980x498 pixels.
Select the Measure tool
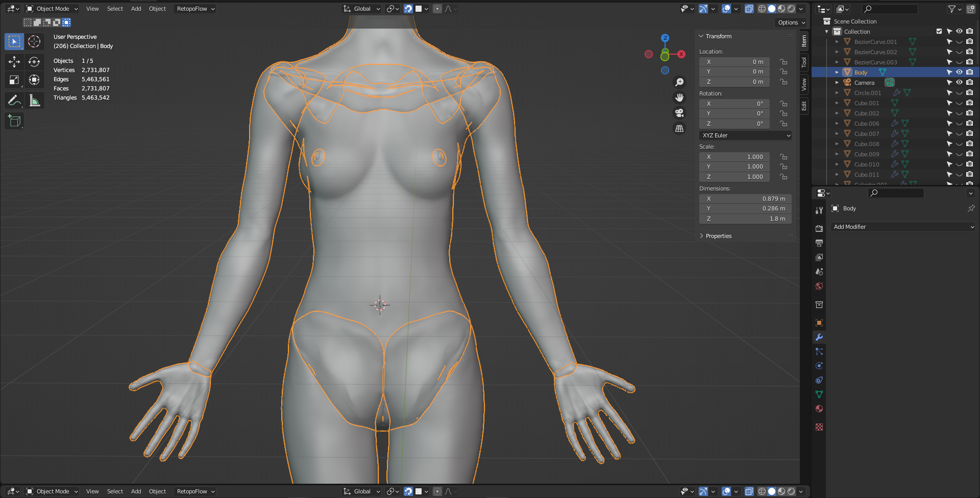click(x=34, y=101)
